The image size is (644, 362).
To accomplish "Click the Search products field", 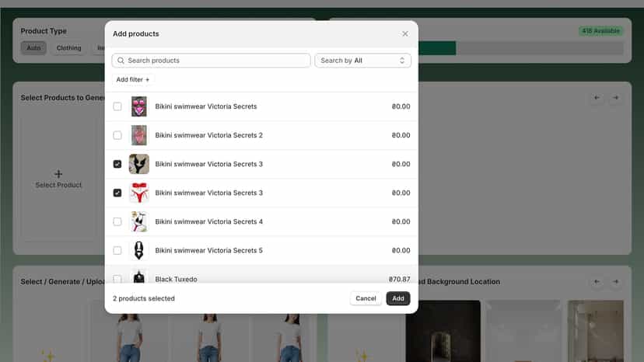I will click(211, 61).
